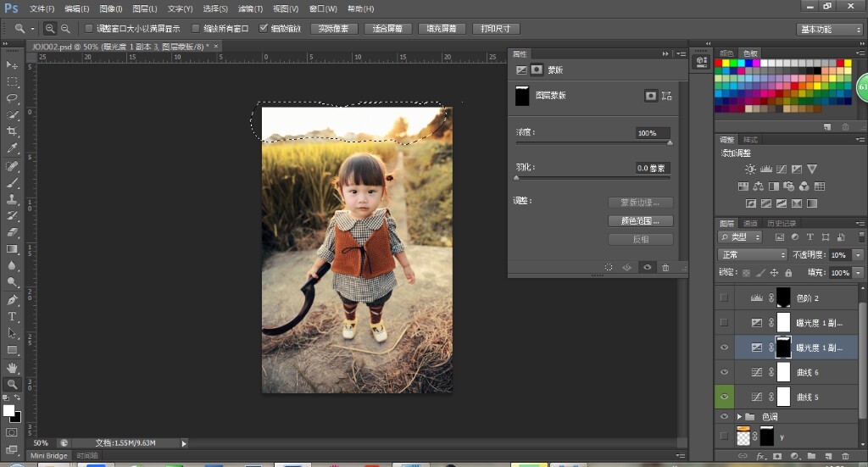The image size is (868, 467).
Task: Select the Horizontal Type tool
Action: [12, 316]
